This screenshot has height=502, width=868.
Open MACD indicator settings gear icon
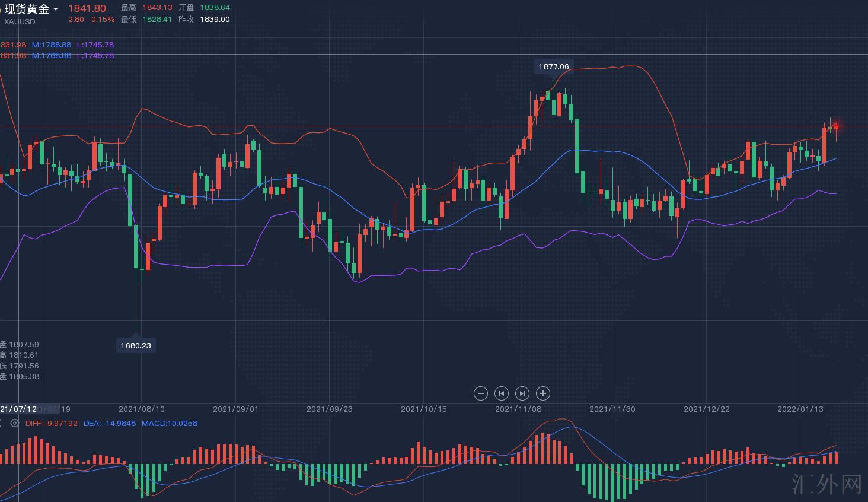tap(15, 424)
